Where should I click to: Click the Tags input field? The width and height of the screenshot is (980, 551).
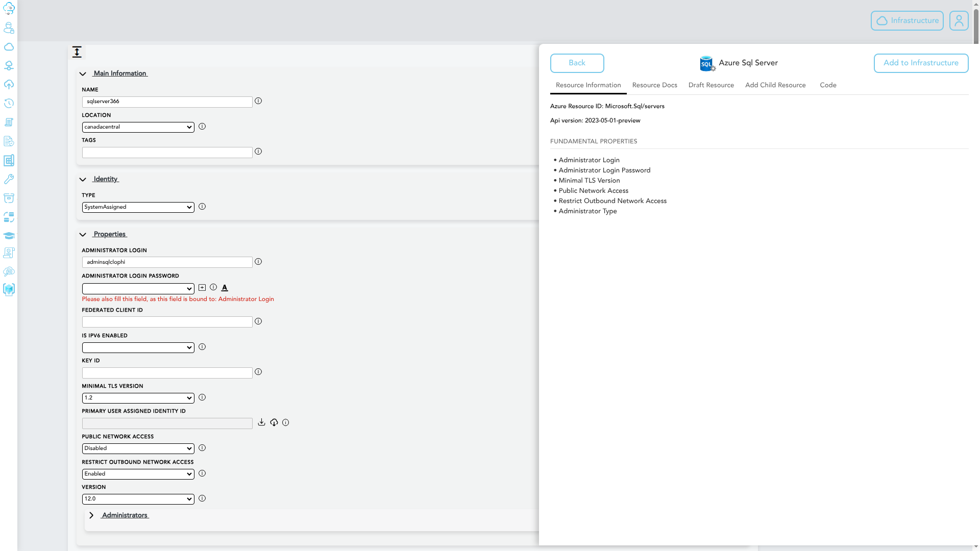pos(167,152)
